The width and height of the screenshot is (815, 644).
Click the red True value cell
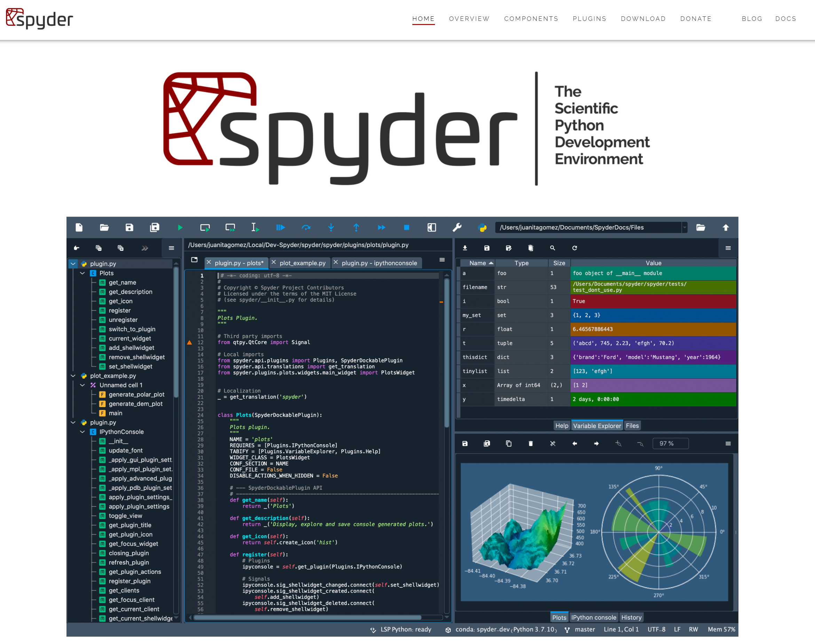[653, 301]
